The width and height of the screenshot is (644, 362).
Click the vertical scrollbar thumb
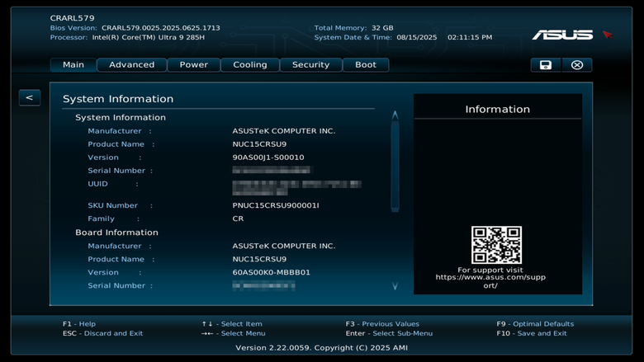coord(395,166)
